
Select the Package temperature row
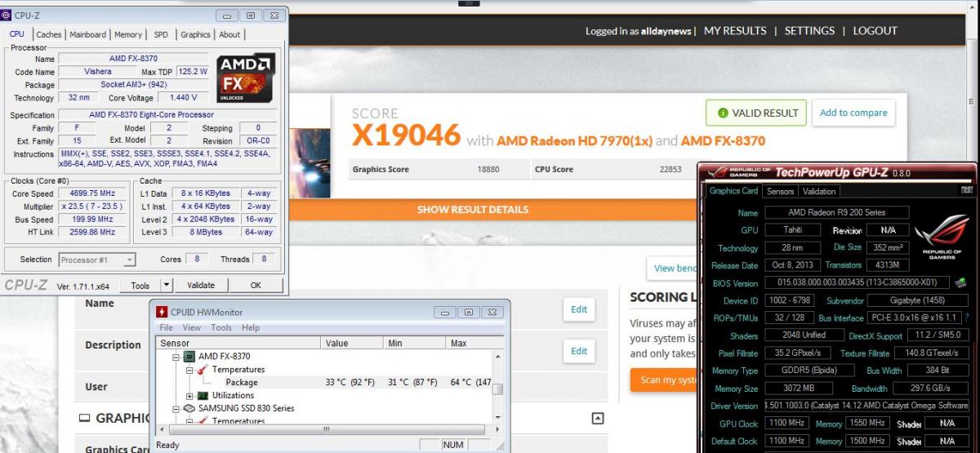tap(323, 382)
